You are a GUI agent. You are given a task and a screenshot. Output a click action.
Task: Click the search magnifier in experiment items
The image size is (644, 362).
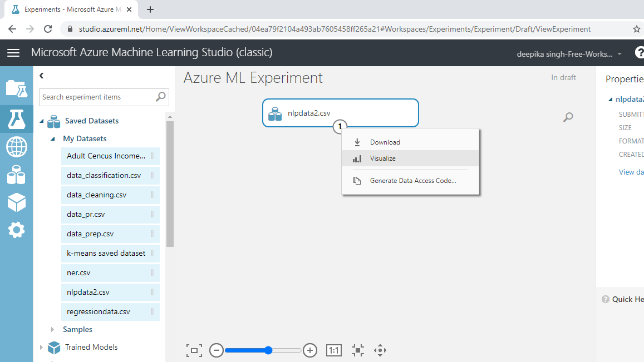[161, 97]
